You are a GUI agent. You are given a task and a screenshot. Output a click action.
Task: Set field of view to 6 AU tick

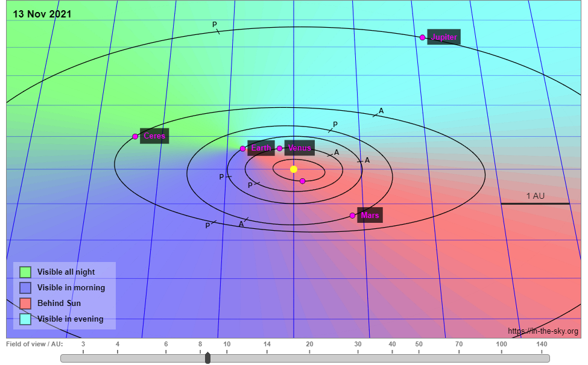[166, 347]
